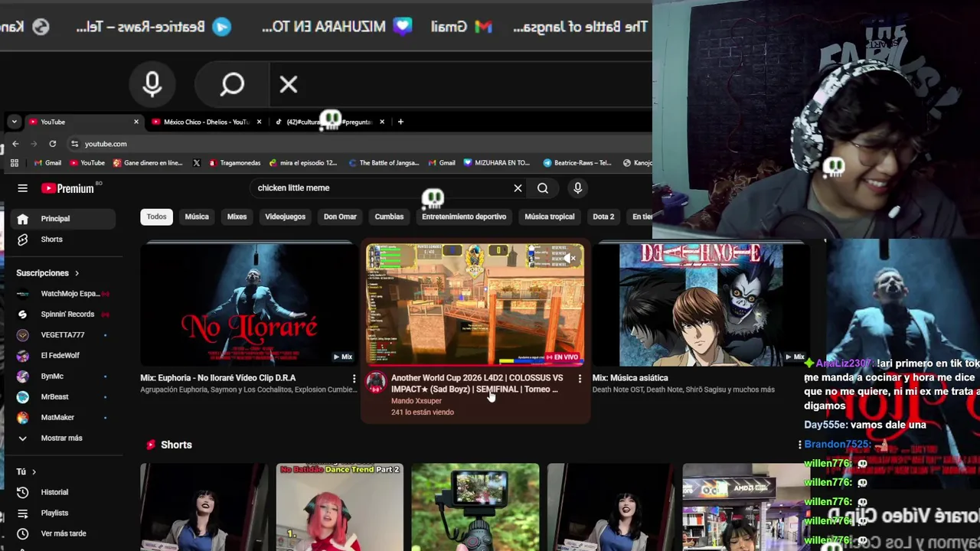This screenshot has width=980, height=551.
Task: Select the Don Omar filter chip
Action: [340, 217]
